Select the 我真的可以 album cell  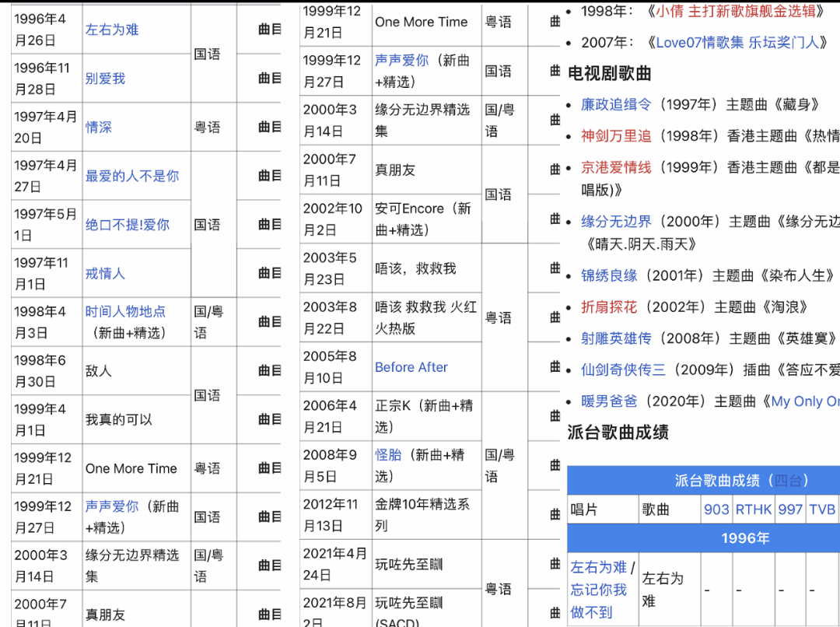click(137, 419)
